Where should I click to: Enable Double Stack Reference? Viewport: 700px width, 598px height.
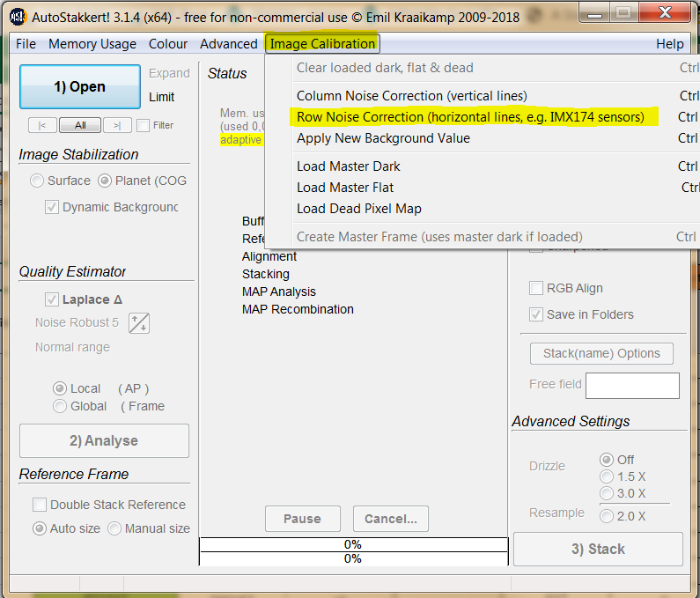point(40,505)
